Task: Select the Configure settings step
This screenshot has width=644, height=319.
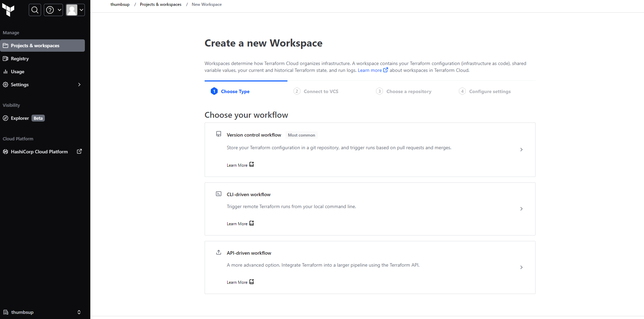Action: point(490,91)
